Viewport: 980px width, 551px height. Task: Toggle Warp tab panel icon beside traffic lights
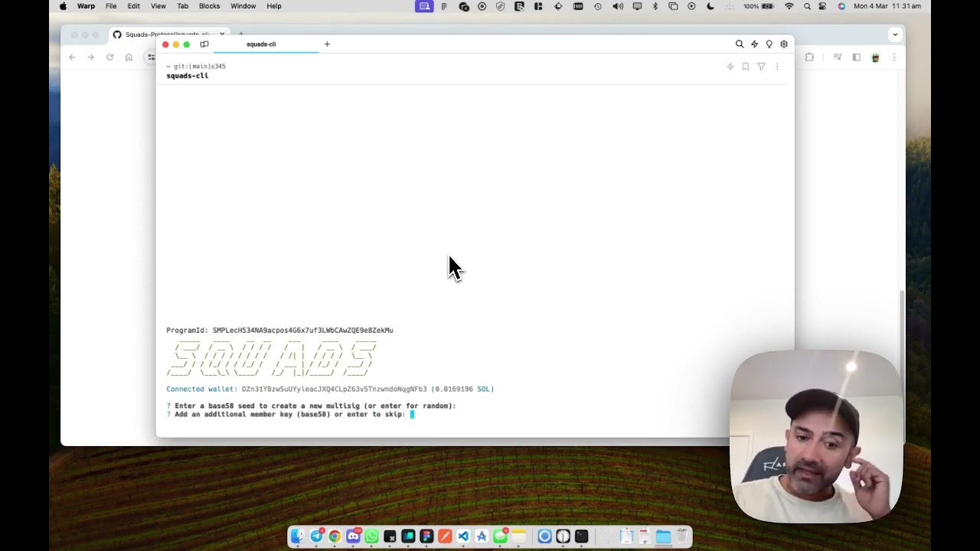(204, 44)
